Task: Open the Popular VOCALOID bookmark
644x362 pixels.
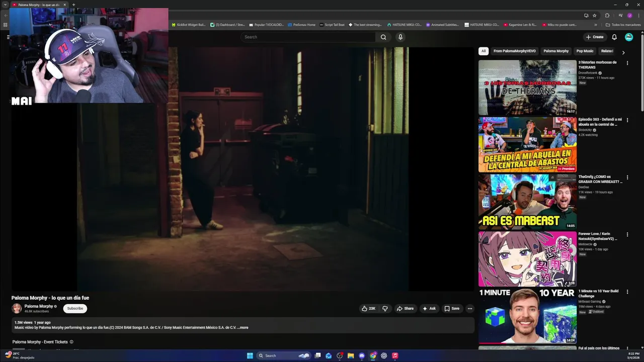Action: click(x=267, y=25)
